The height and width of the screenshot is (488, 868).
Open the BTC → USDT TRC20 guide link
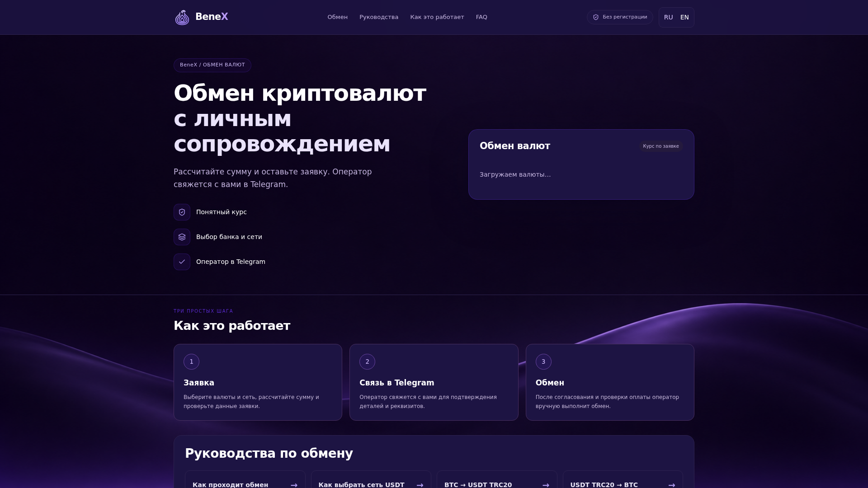(497, 479)
